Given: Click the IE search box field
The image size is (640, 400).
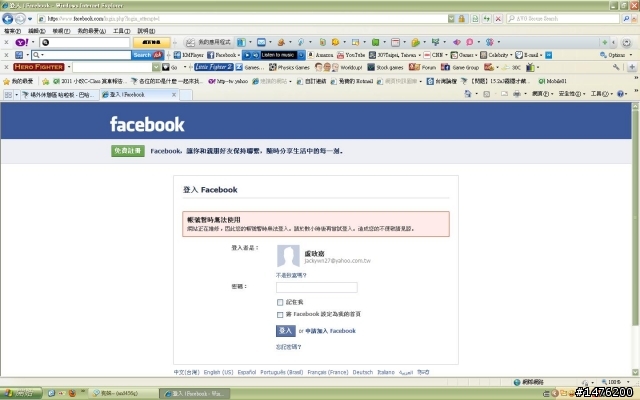Looking at the screenshot, I should point(564,18).
